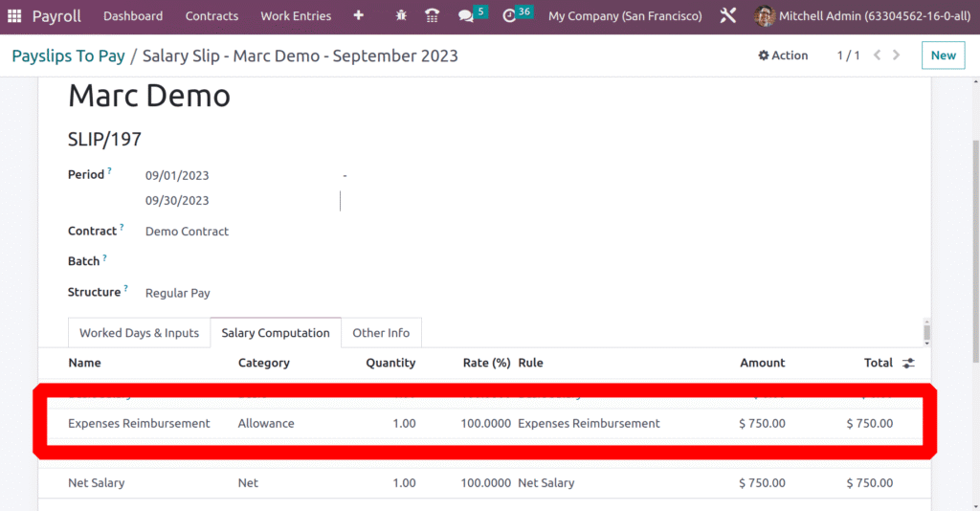Click the VoIP phone icon
Screen dimensions: 980x511
coord(432,16)
